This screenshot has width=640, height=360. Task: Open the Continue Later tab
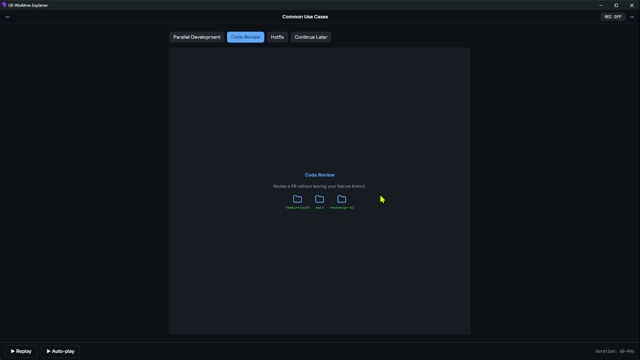pyautogui.click(x=311, y=37)
